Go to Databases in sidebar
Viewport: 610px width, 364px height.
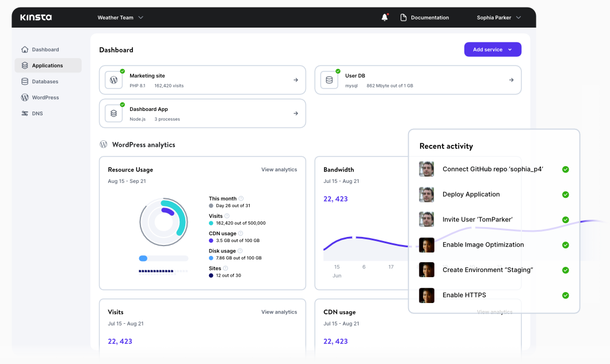tap(45, 82)
